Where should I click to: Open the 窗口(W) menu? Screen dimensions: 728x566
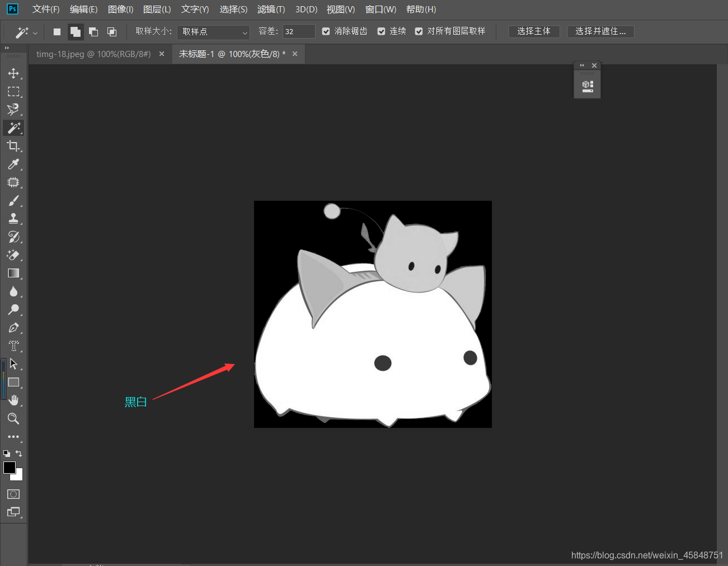point(381,10)
